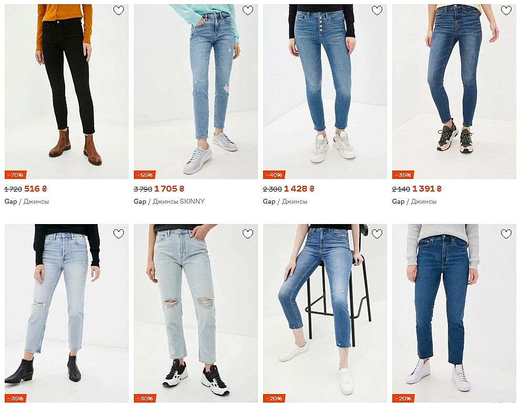
Task: Open Gap / Джинсы link under price 1391
Action: (414, 201)
